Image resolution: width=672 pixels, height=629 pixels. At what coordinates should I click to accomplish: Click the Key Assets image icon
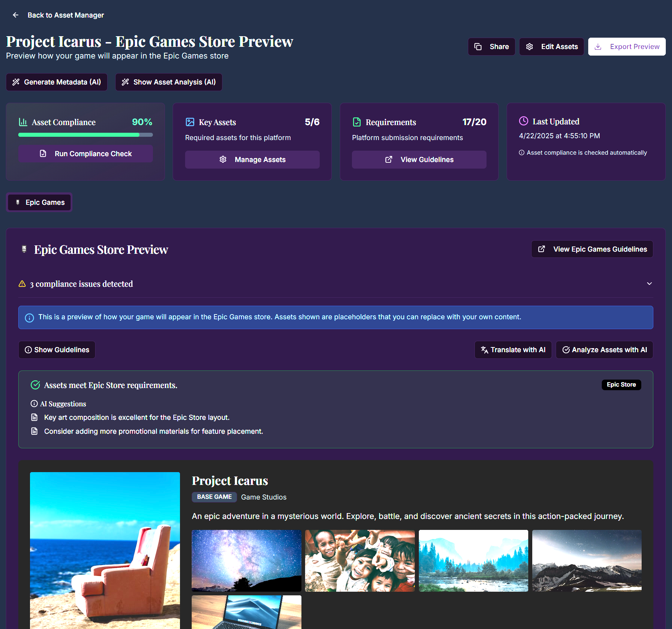(x=190, y=122)
